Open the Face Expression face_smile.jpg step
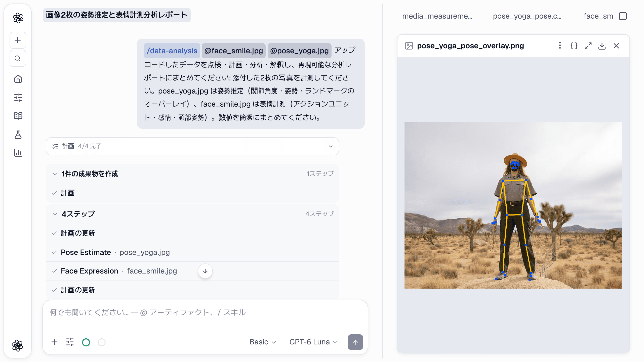This screenshot has width=644, height=362. click(x=192, y=271)
